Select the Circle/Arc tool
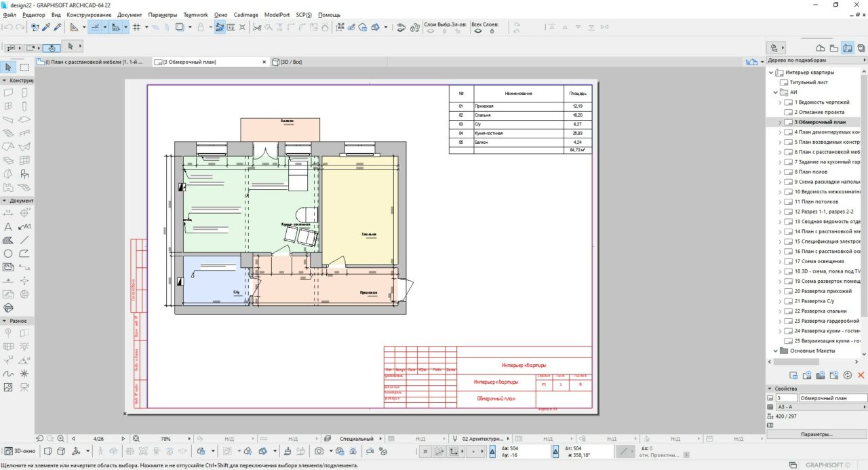The height and width of the screenshot is (470, 868). (x=8, y=254)
